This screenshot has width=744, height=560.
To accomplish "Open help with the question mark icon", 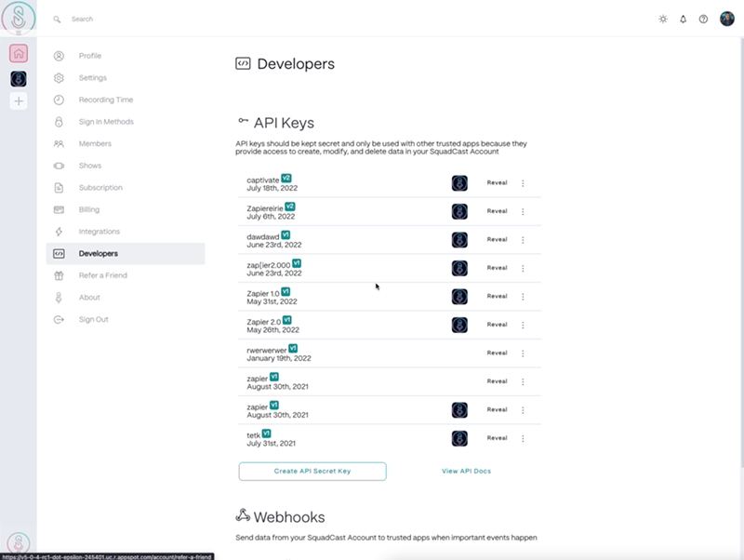I will pos(703,19).
